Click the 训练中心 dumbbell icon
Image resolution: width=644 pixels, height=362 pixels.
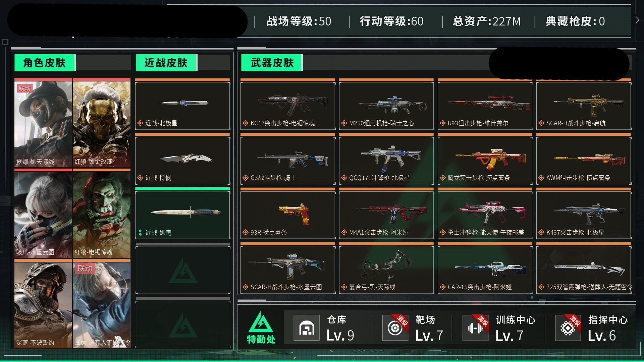(475, 328)
